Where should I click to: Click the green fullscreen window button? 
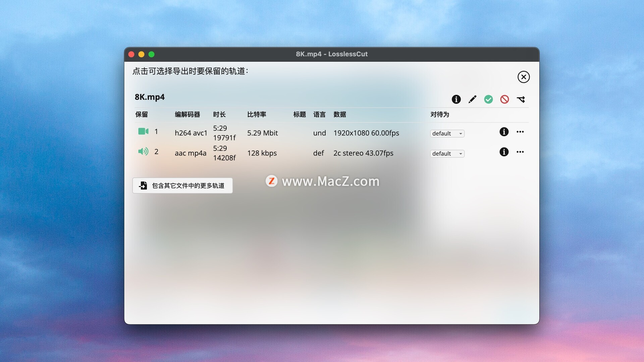coord(151,54)
